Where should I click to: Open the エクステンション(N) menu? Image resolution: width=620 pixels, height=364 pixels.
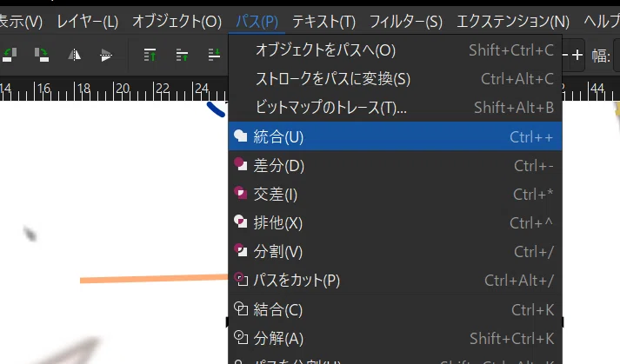513,22
